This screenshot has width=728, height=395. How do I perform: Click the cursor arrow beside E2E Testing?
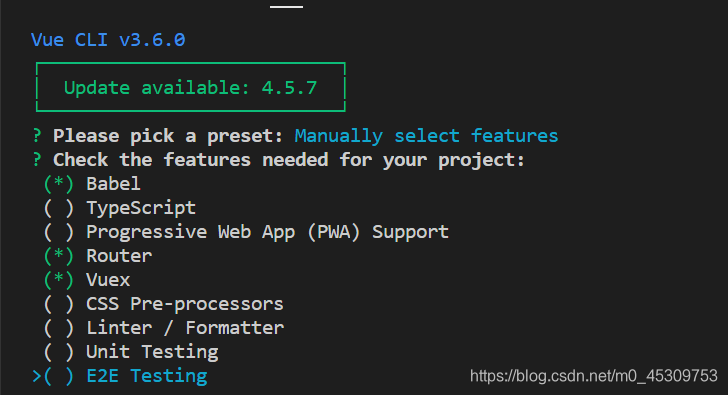point(37,376)
